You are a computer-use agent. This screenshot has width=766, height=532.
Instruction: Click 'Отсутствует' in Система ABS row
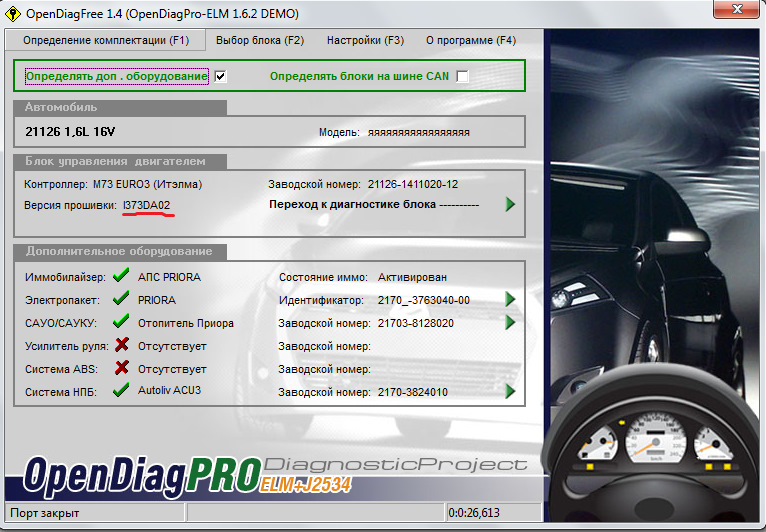point(172,369)
